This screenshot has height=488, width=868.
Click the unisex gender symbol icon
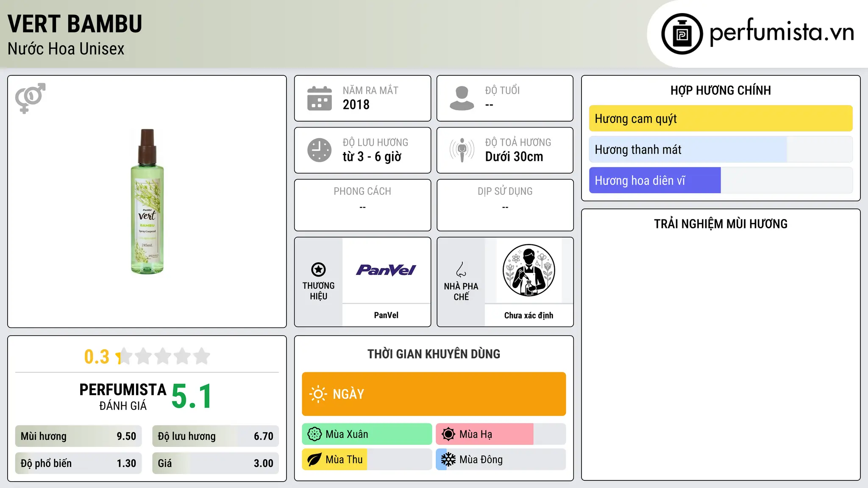pos(30,98)
